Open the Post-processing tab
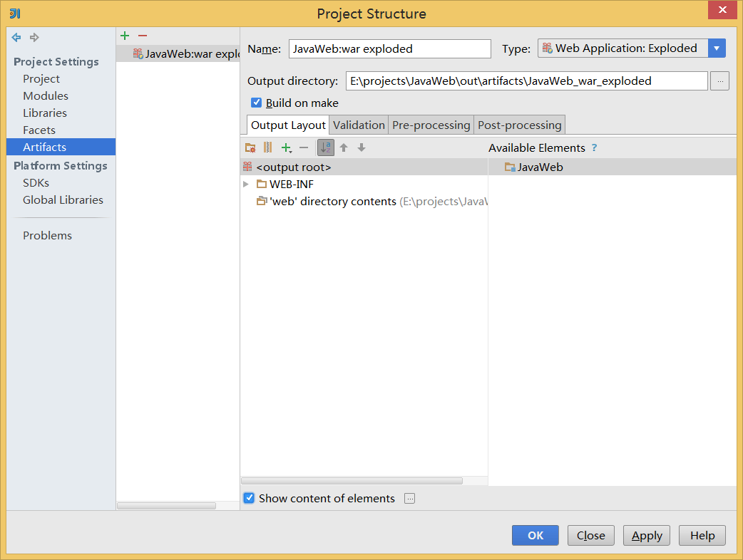 coord(519,125)
